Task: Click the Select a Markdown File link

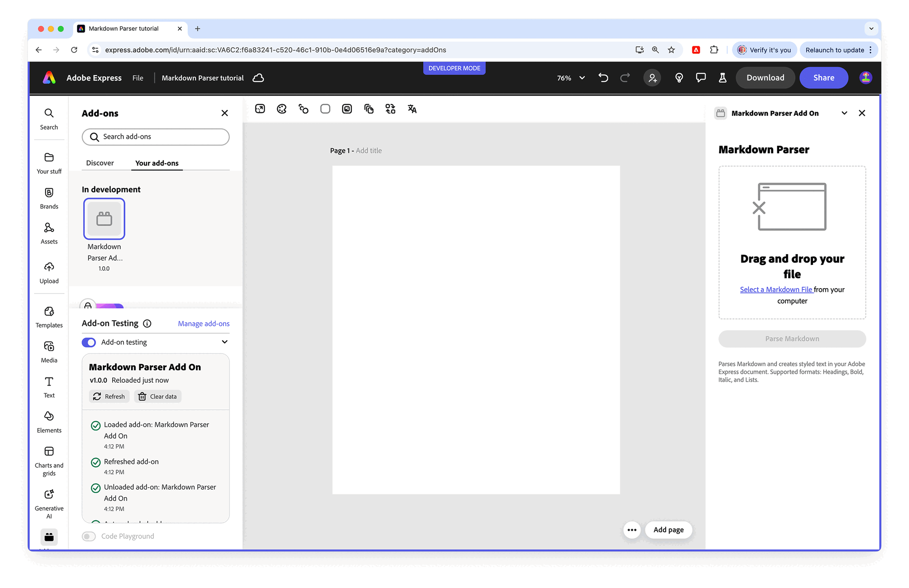Action: (x=776, y=290)
